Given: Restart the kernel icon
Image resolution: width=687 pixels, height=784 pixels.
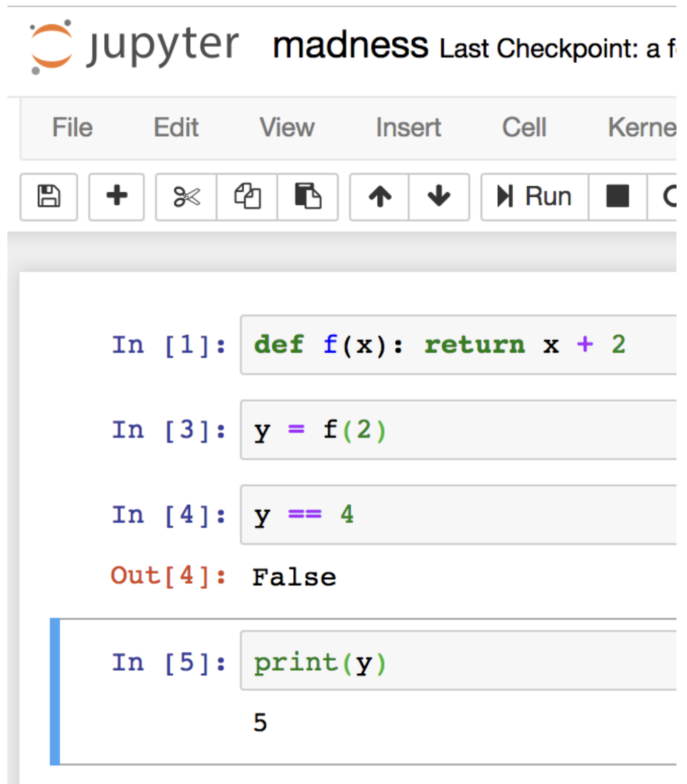Looking at the screenshot, I should point(662,197).
